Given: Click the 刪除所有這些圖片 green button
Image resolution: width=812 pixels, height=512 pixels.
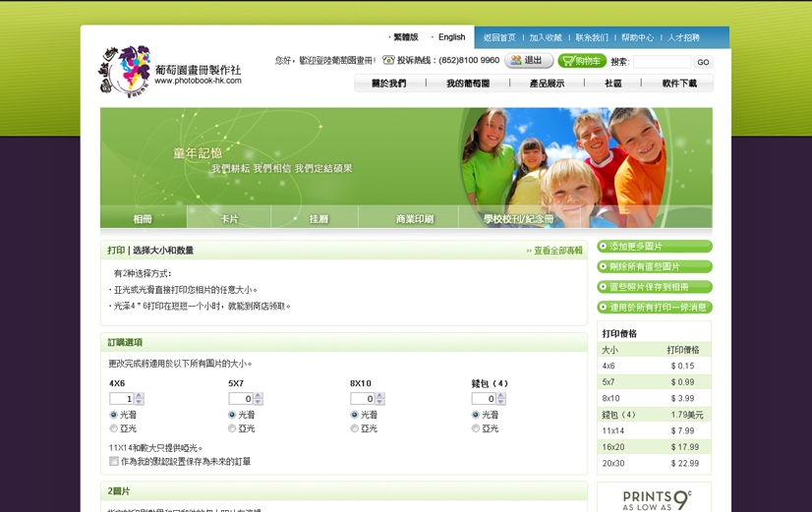Looking at the screenshot, I should pyautogui.click(x=654, y=267).
